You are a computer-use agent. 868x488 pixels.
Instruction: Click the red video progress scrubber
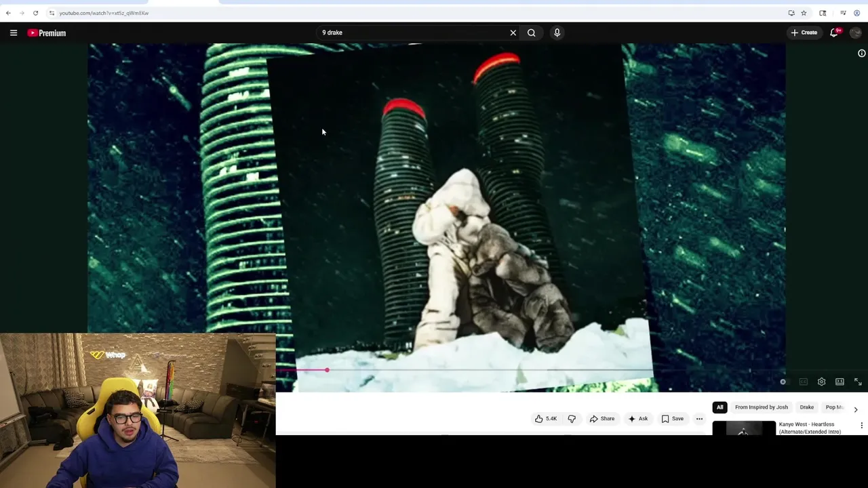click(x=327, y=370)
